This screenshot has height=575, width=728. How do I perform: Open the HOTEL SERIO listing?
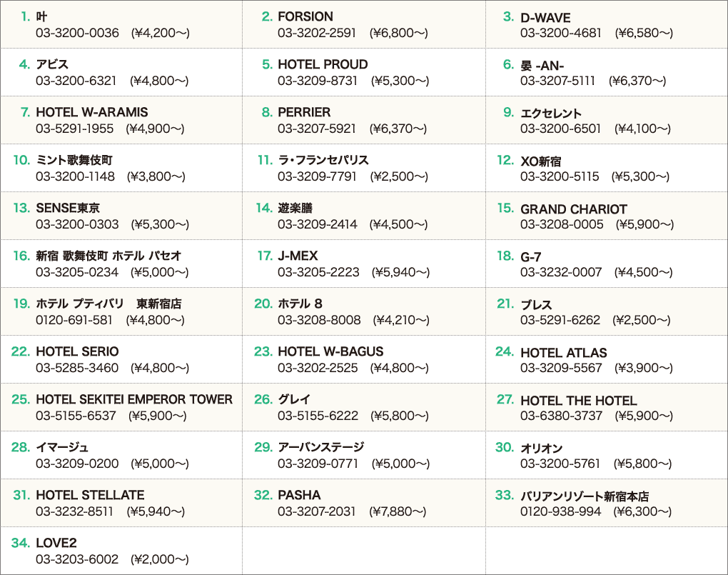point(77,352)
